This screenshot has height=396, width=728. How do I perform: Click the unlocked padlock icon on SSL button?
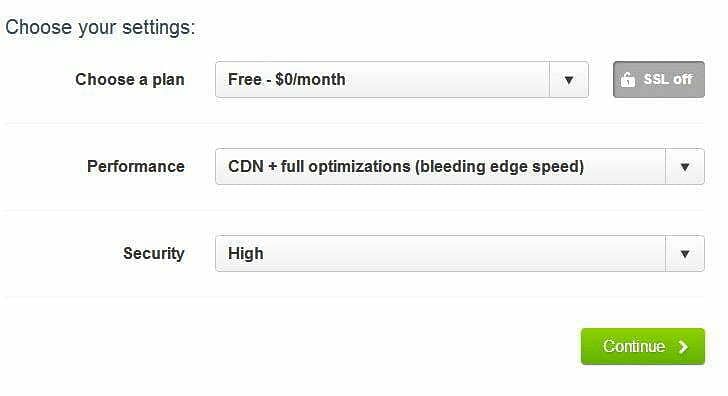(x=628, y=79)
